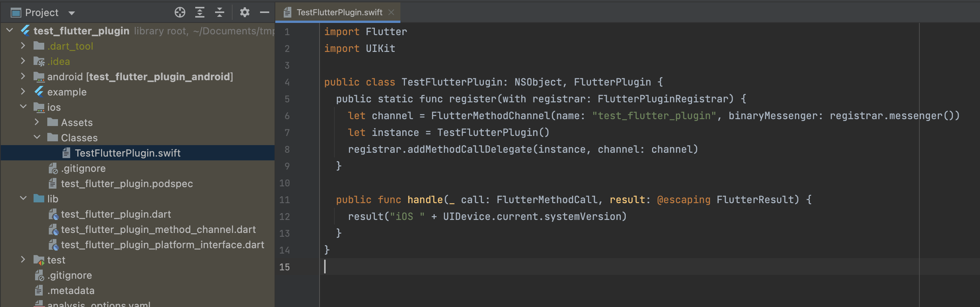980x307 pixels.
Task: Click the .dart_tool folder icon
Action: [39, 46]
